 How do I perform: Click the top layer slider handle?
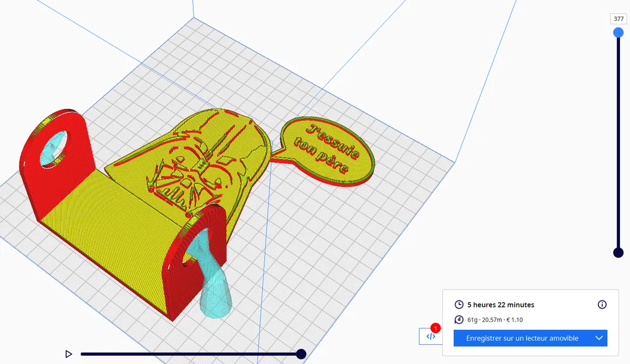(x=618, y=33)
